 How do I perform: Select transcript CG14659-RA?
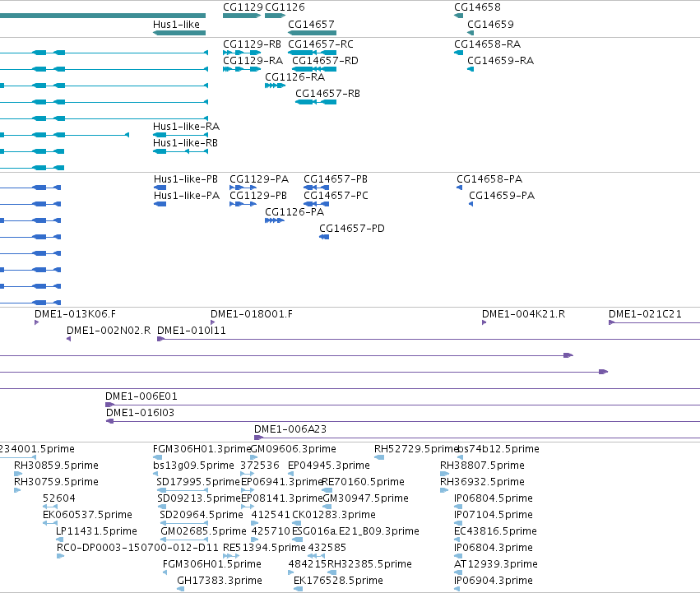[x=500, y=61]
